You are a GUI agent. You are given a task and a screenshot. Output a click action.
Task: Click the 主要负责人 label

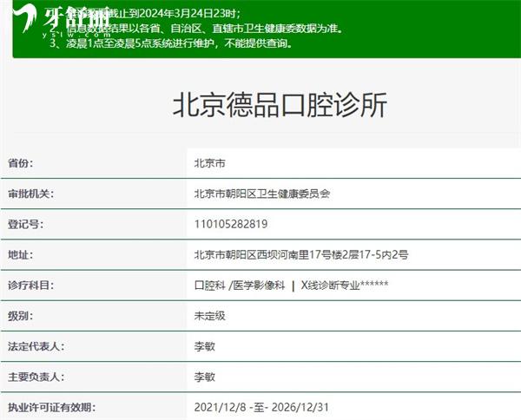point(36,377)
